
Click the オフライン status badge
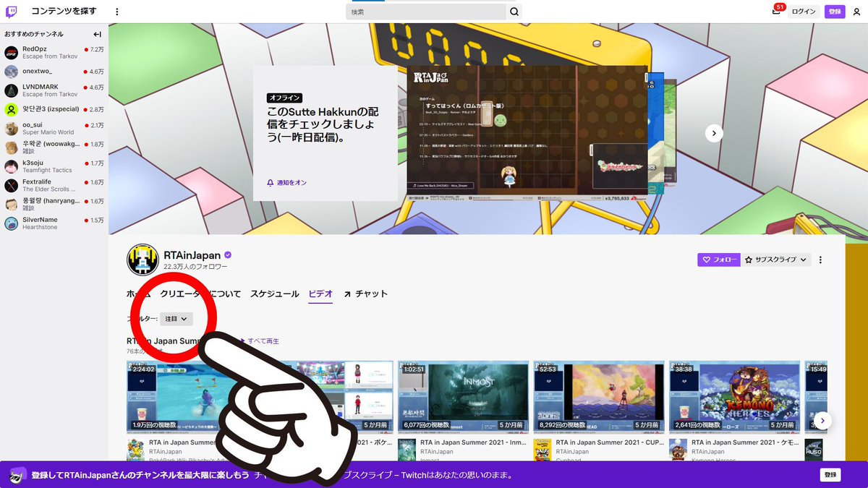point(284,98)
